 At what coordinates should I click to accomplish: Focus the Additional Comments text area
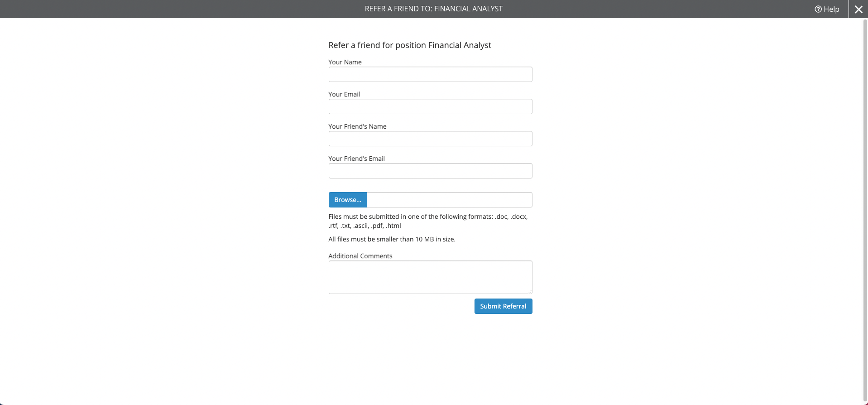tap(430, 277)
